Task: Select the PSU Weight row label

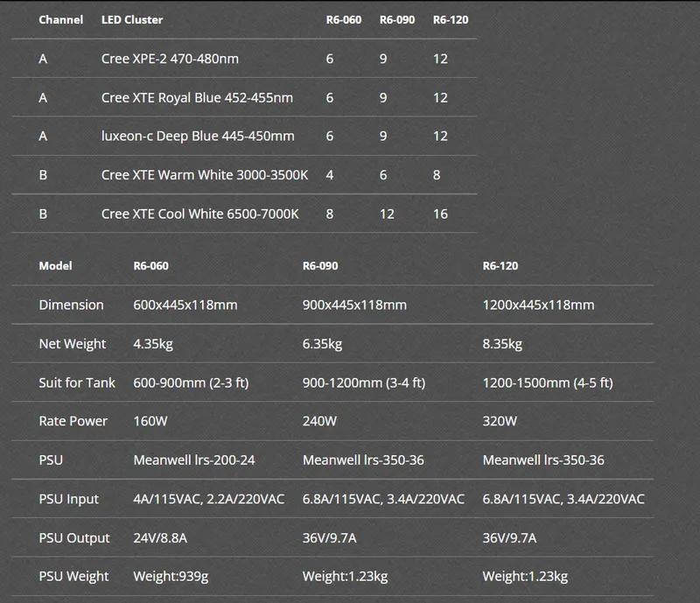Action: click(74, 576)
